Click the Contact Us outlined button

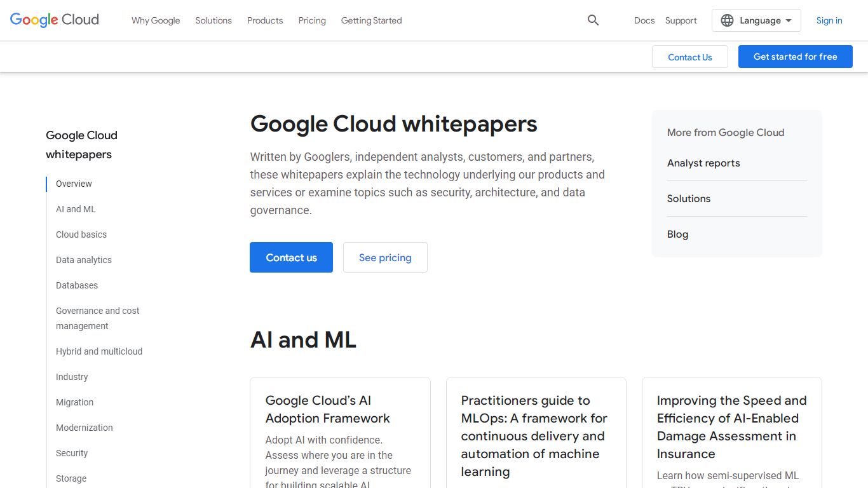[690, 57]
